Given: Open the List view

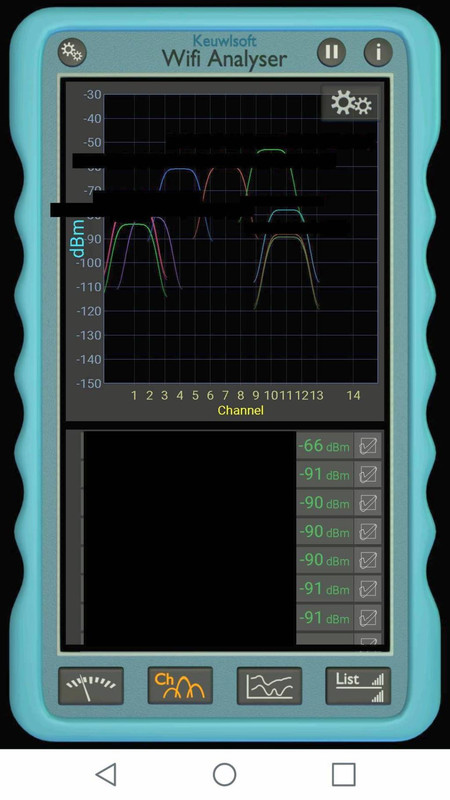Looking at the screenshot, I should [358, 686].
